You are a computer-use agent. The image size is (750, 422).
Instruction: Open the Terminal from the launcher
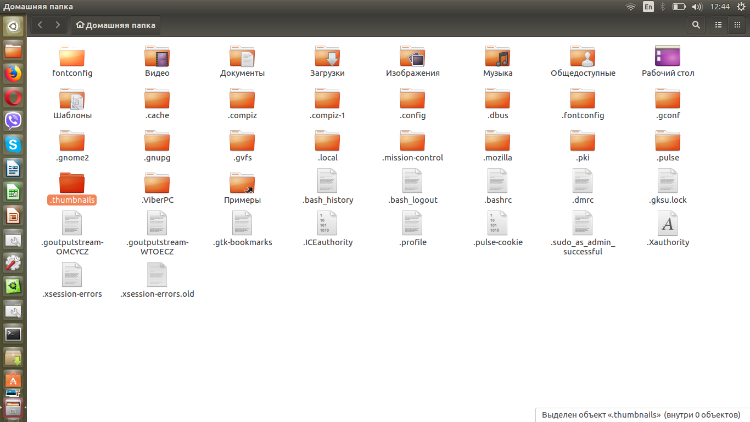pos(13,334)
